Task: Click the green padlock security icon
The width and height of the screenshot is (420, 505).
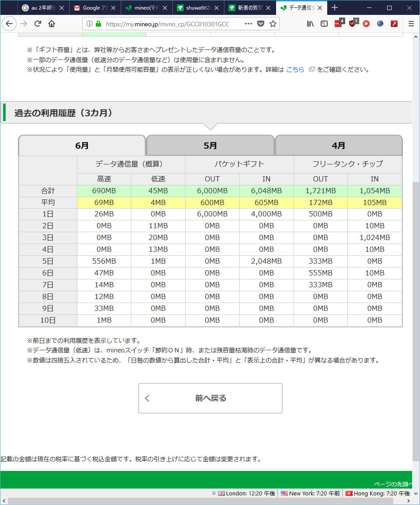Action: pyautogui.click(x=98, y=24)
